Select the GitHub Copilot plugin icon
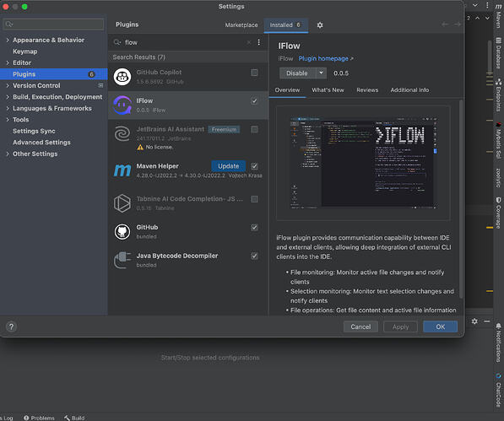 pos(122,77)
